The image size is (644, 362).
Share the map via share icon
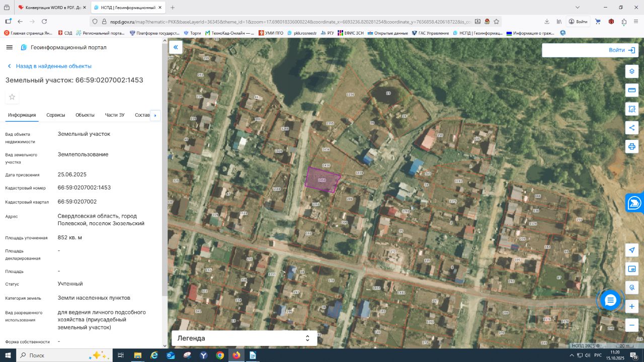632,128
